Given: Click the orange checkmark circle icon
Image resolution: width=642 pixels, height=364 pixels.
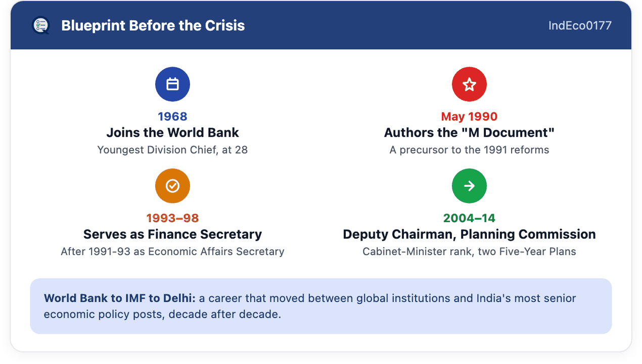Looking at the screenshot, I should (x=172, y=186).
